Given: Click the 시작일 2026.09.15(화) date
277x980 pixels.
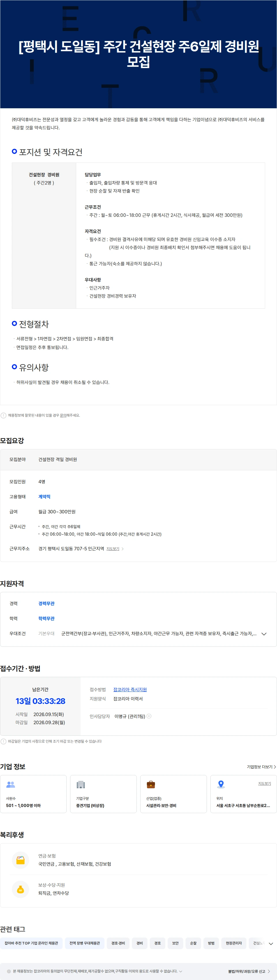Looking at the screenshot, I should coord(49,714).
